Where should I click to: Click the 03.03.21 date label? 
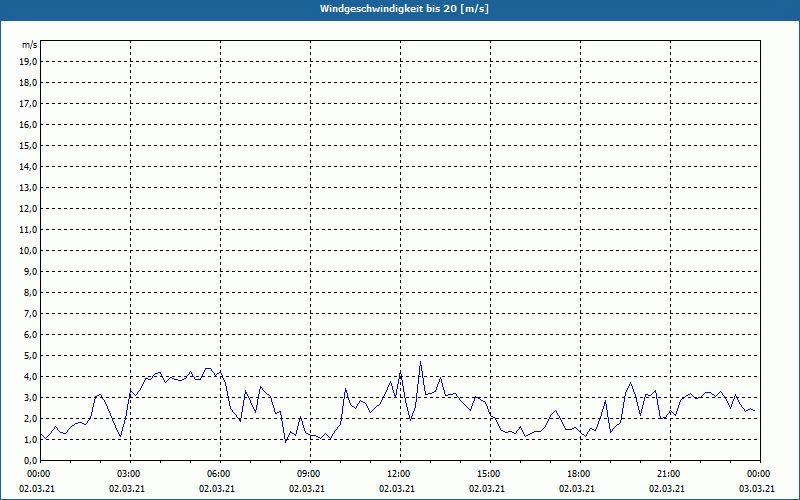pyautogui.click(x=757, y=489)
